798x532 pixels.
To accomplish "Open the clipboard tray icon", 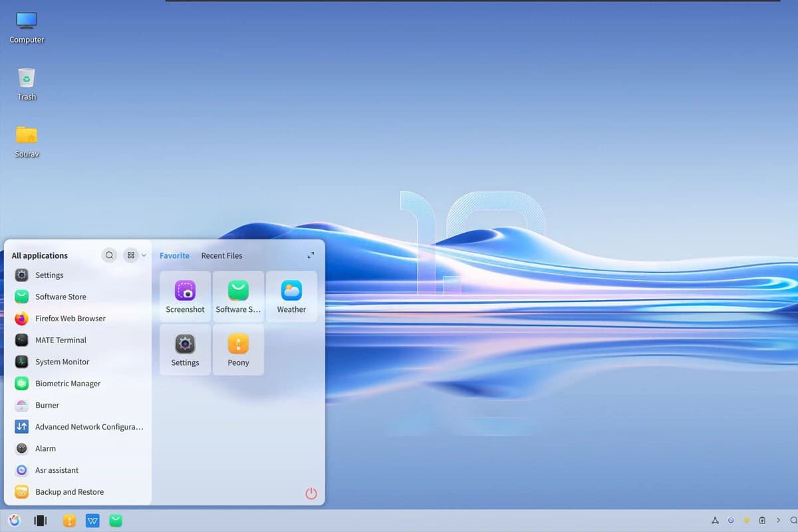I will pos(762,521).
